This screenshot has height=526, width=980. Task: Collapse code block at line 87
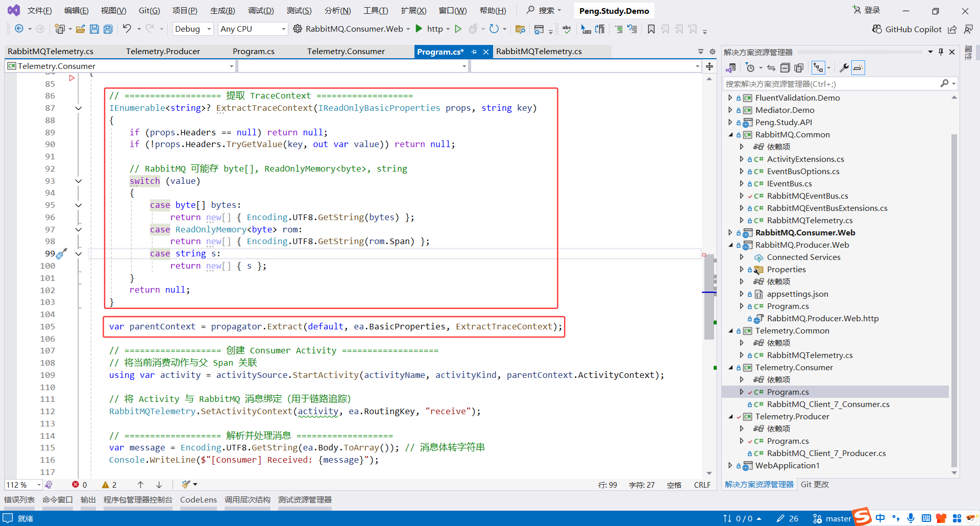(x=79, y=108)
